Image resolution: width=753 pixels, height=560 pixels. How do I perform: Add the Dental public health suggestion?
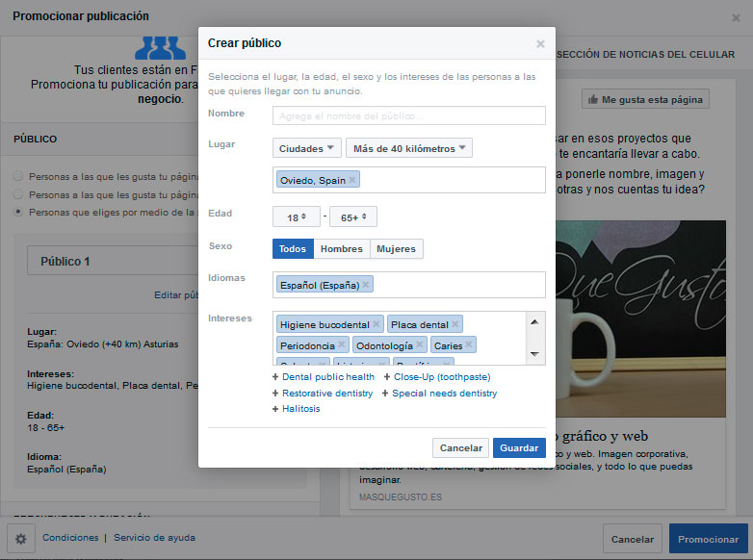pyautogui.click(x=327, y=377)
